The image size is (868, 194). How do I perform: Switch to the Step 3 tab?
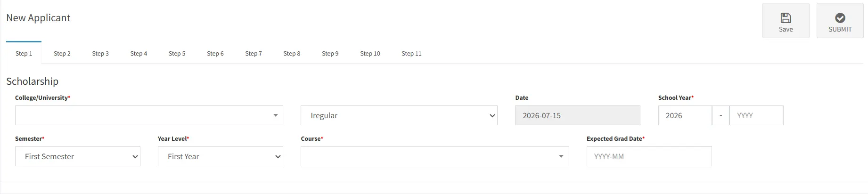tap(100, 53)
